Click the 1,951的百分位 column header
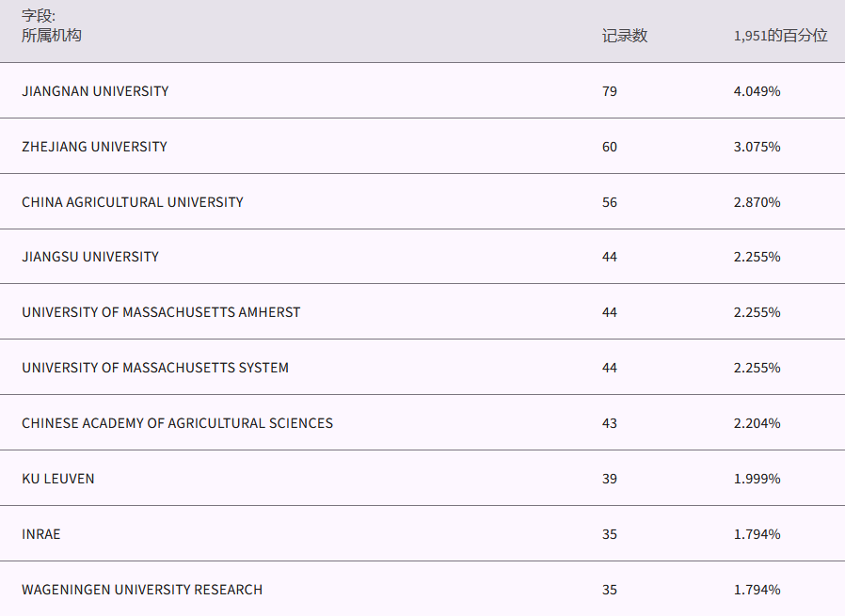Screen dimensions: 845x616 [x=780, y=36]
